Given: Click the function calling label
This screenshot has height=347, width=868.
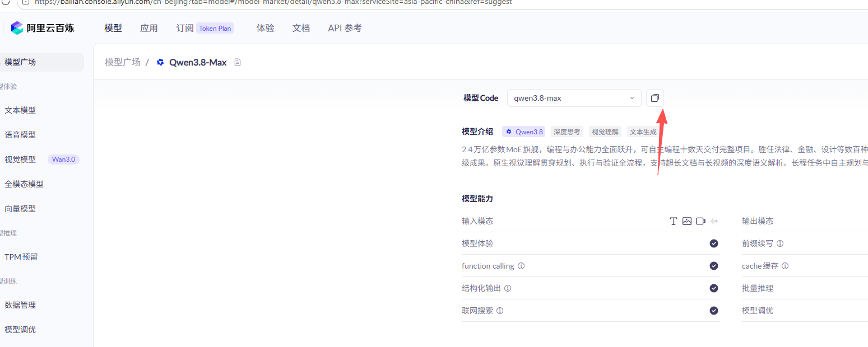Looking at the screenshot, I should point(488,266).
